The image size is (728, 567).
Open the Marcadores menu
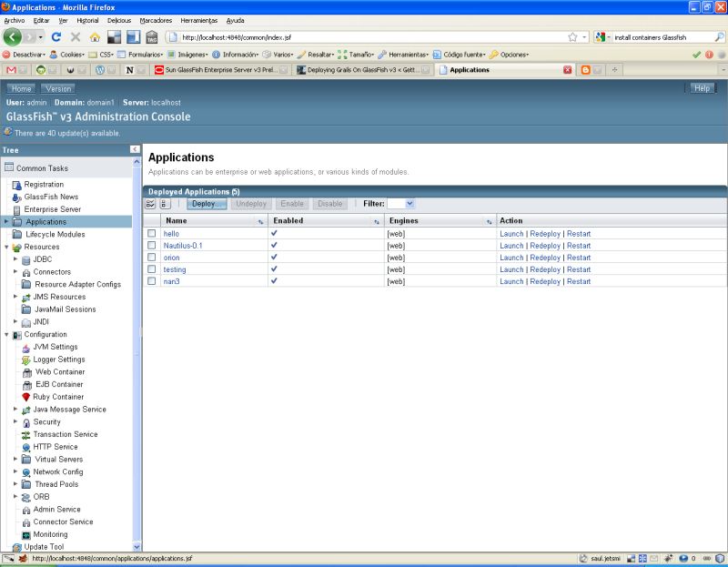(156, 20)
